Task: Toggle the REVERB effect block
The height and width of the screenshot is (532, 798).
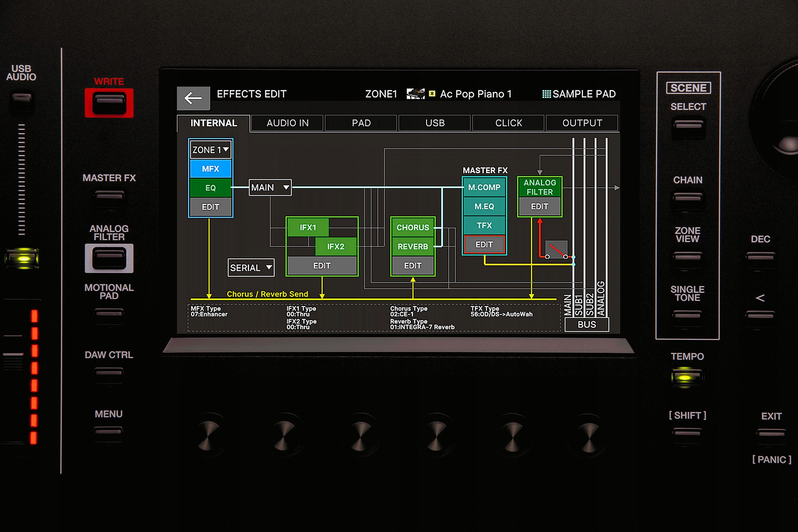Action: tap(413, 246)
